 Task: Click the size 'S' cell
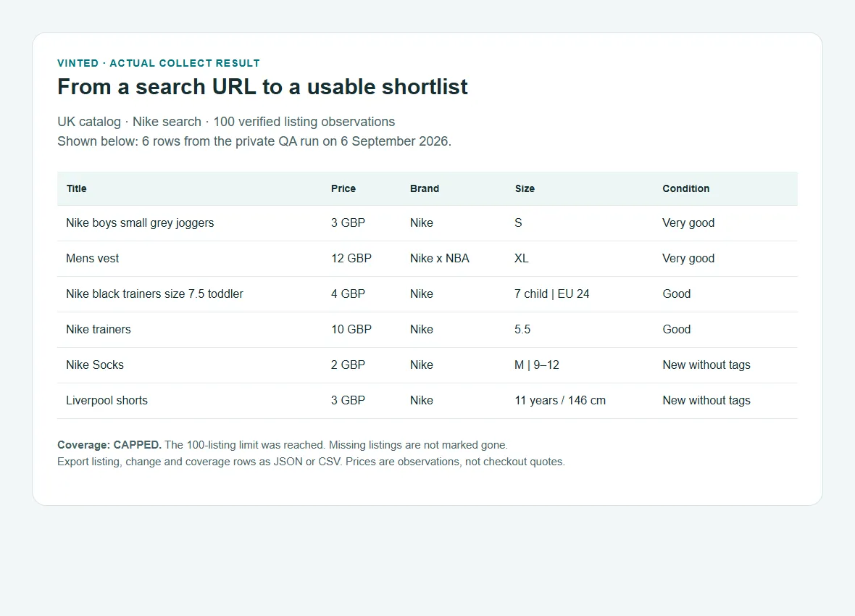click(519, 223)
